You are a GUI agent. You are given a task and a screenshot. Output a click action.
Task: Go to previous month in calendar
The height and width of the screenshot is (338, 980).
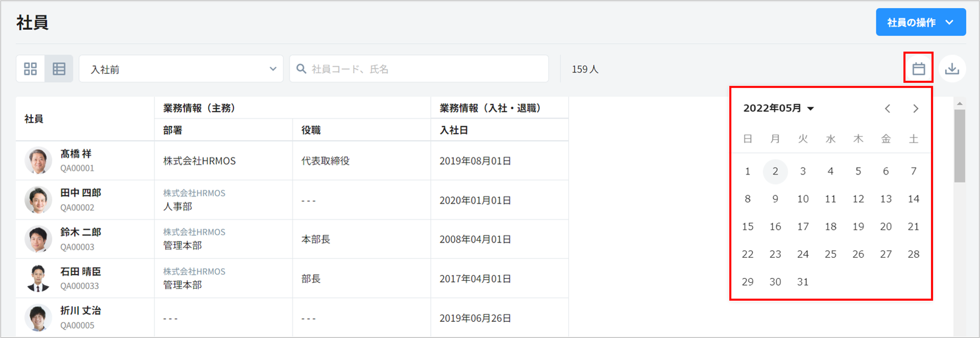[887, 109]
